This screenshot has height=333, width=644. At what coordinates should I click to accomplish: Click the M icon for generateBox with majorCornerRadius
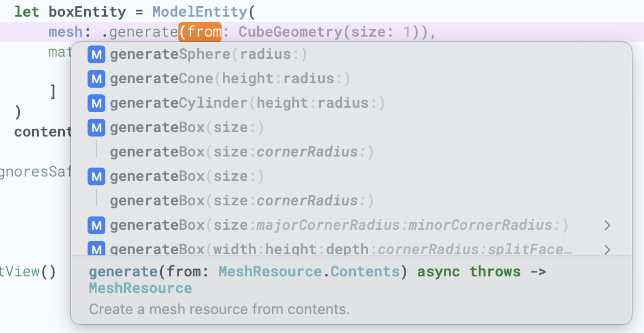[96, 225]
